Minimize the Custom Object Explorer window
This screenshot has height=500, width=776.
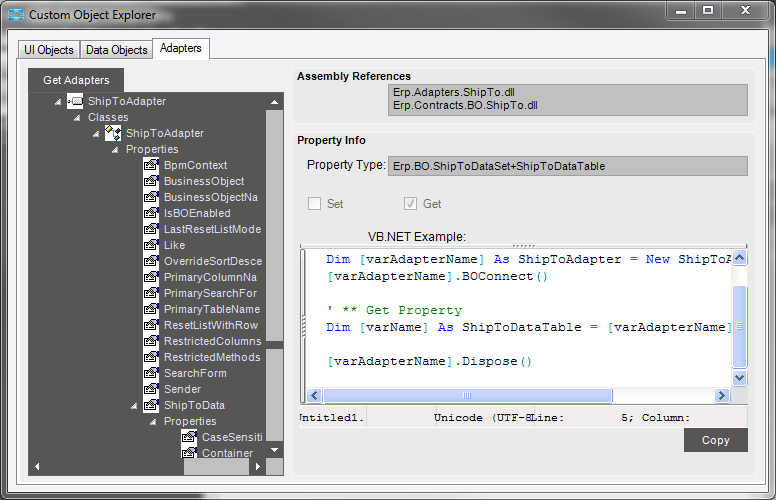(x=681, y=10)
